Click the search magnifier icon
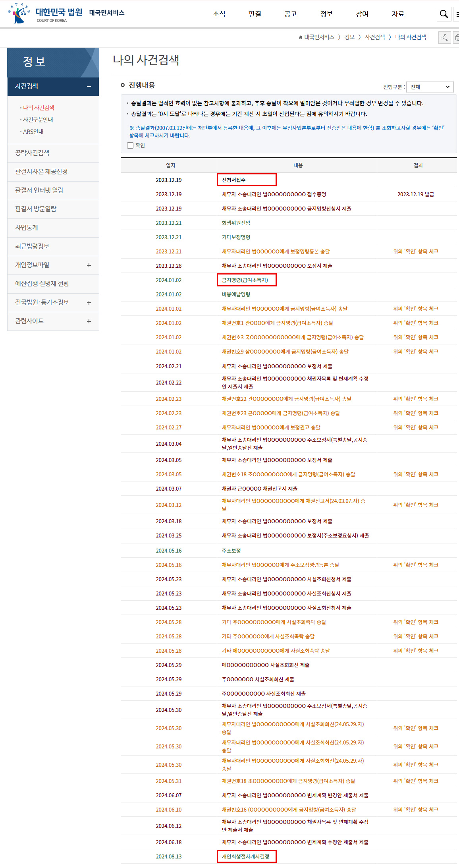The image size is (459, 868). pyautogui.click(x=444, y=14)
